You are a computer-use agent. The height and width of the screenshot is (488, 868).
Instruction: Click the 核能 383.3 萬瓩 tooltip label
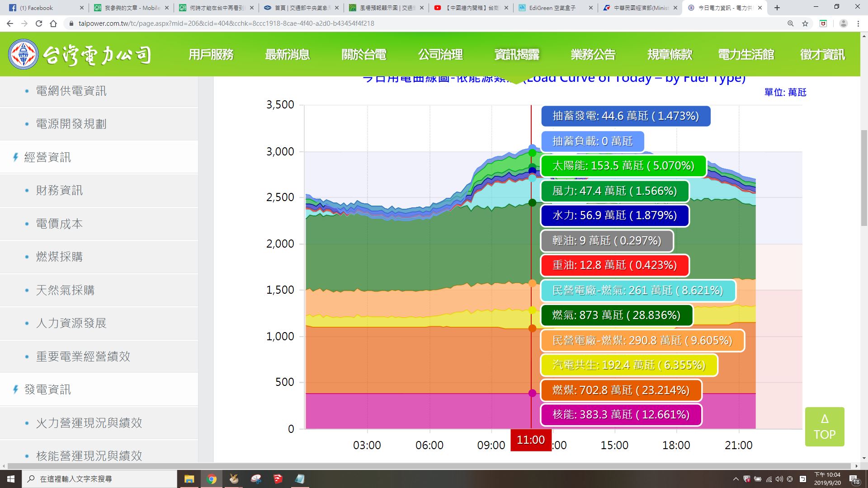[621, 414]
